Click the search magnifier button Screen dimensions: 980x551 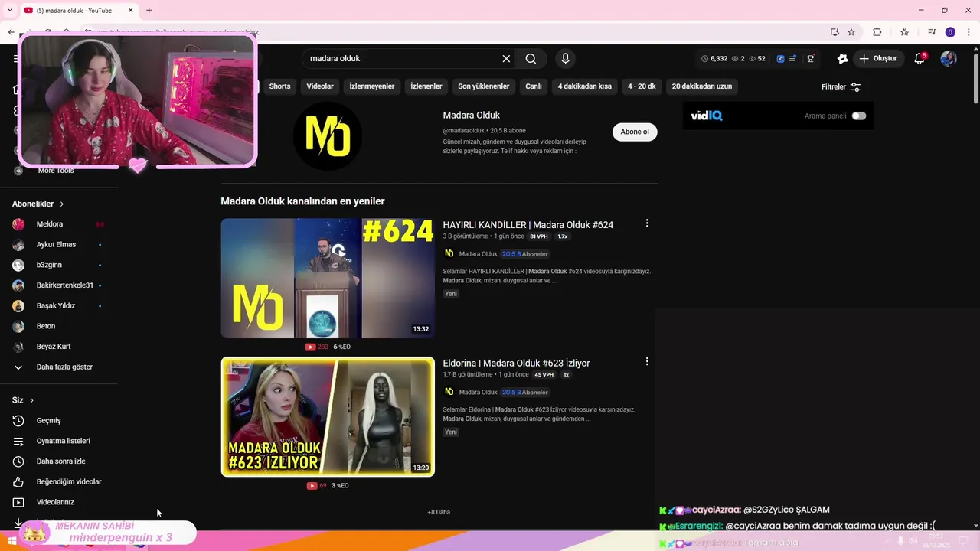click(x=531, y=59)
